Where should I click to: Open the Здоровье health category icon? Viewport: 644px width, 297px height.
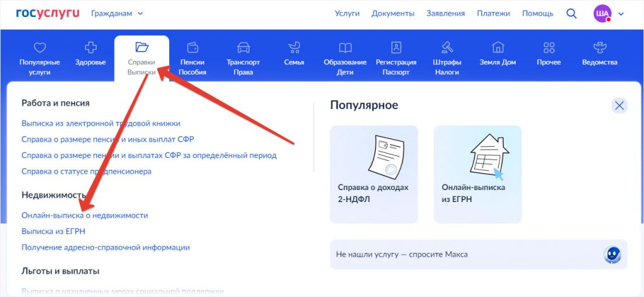pyautogui.click(x=92, y=48)
